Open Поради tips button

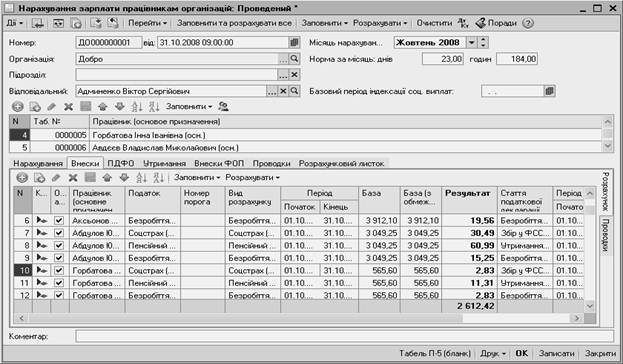[496, 23]
